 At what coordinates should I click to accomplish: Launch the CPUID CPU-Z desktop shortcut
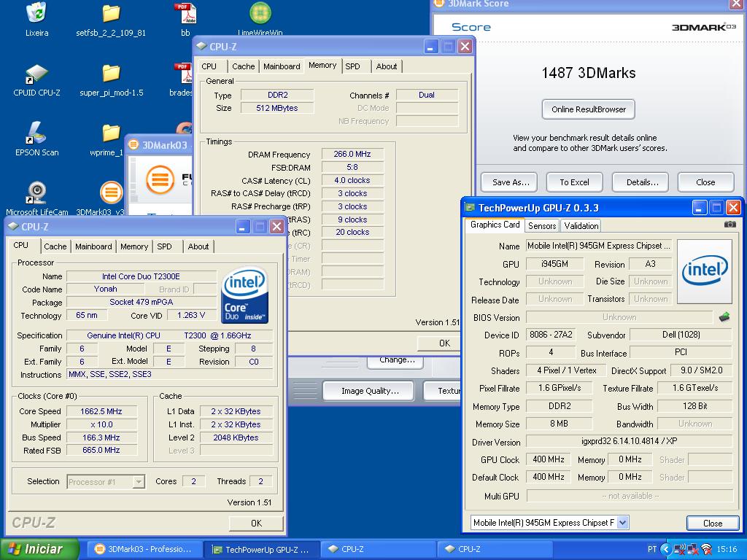coord(36,74)
